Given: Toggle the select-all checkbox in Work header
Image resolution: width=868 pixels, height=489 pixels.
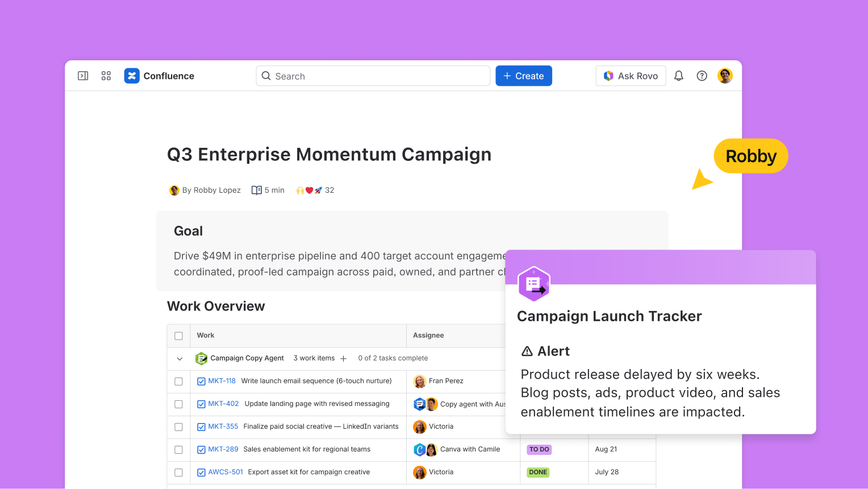Looking at the screenshot, I should click(x=178, y=336).
